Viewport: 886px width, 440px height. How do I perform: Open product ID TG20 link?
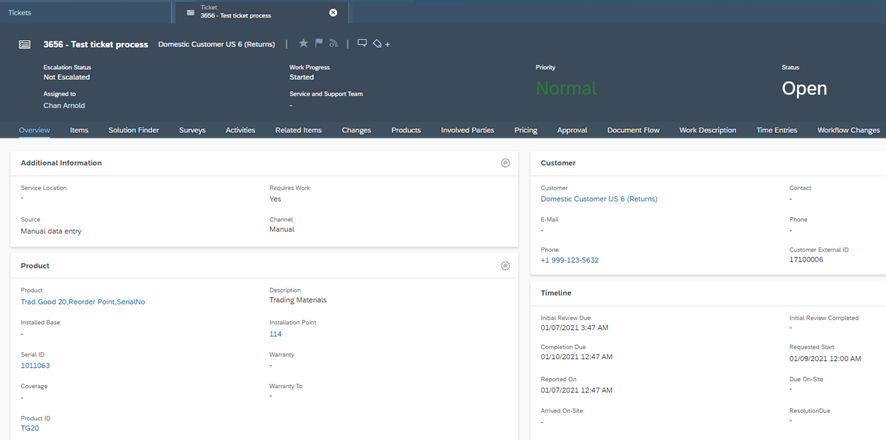(x=30, y=428)
